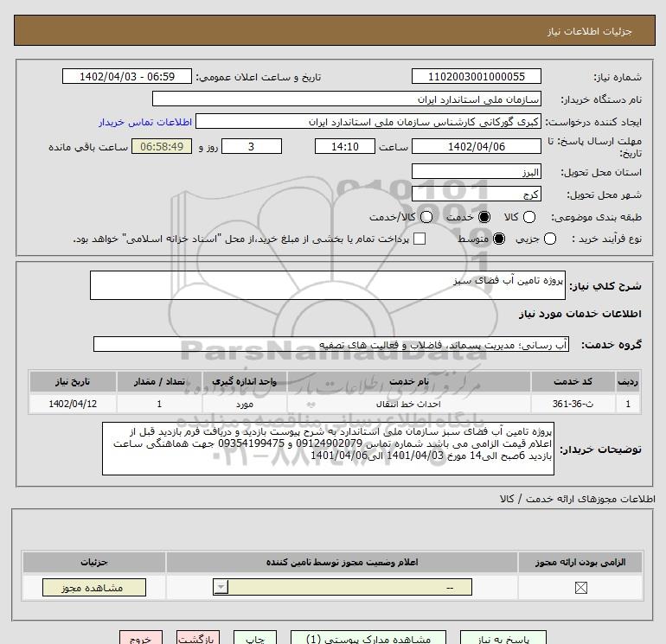The width and height of the screenshot is (666, 644).
Task: Click the public announcement date field 1402/04/03
Action: (x=127, y=76)
